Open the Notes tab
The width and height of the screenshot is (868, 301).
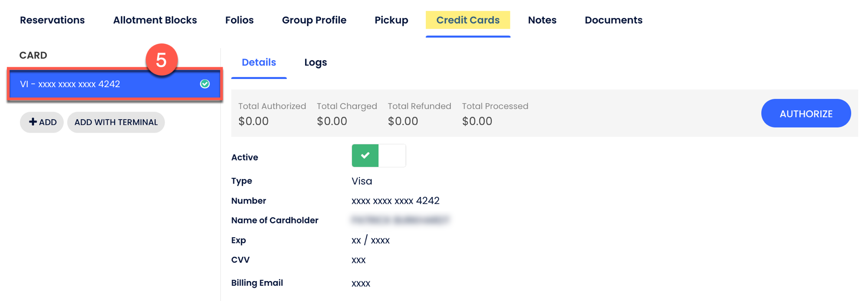[x=542, y=20]
